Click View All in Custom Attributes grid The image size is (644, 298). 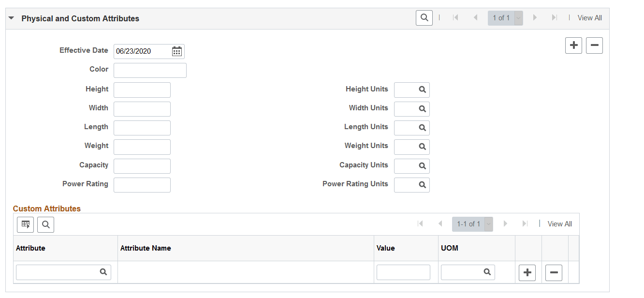click(559, 223)
